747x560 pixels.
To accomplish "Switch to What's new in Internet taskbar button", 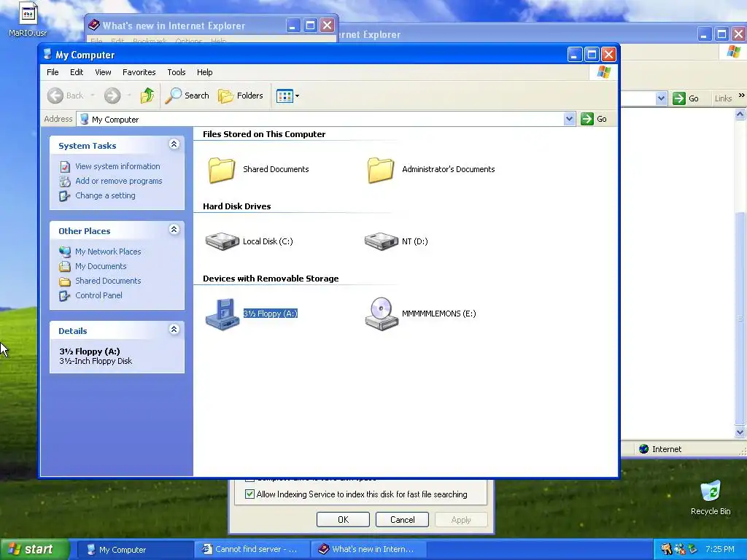I will pyautogui.click(x=368, y=550).
